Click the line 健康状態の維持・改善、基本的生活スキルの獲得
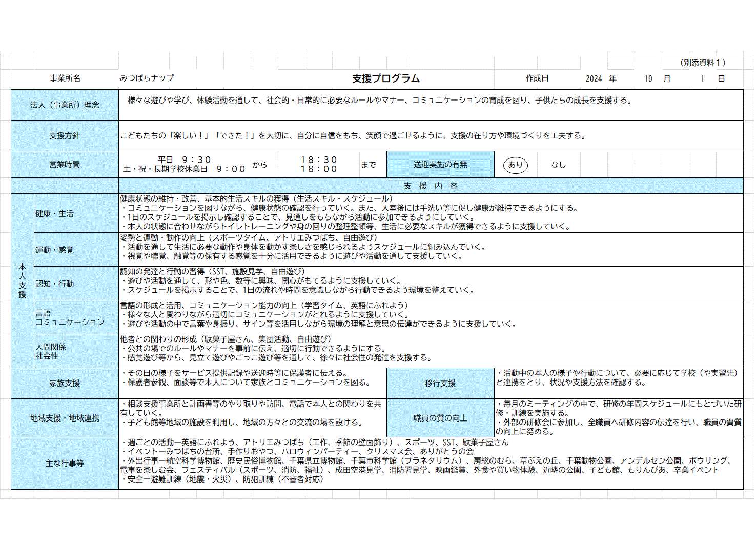The image size is (756, 541). [256, 199]
